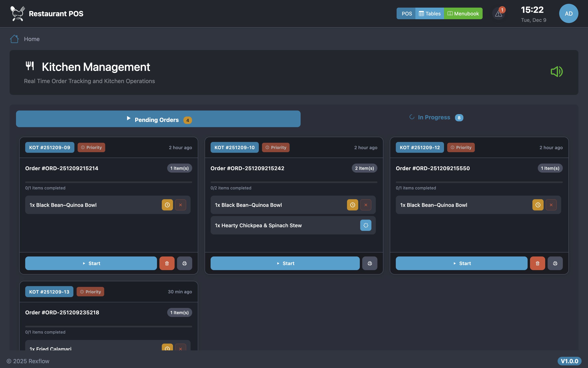Print KOT #251209-09 ticket
The image size is (588, 368).
tap(184, 263)
